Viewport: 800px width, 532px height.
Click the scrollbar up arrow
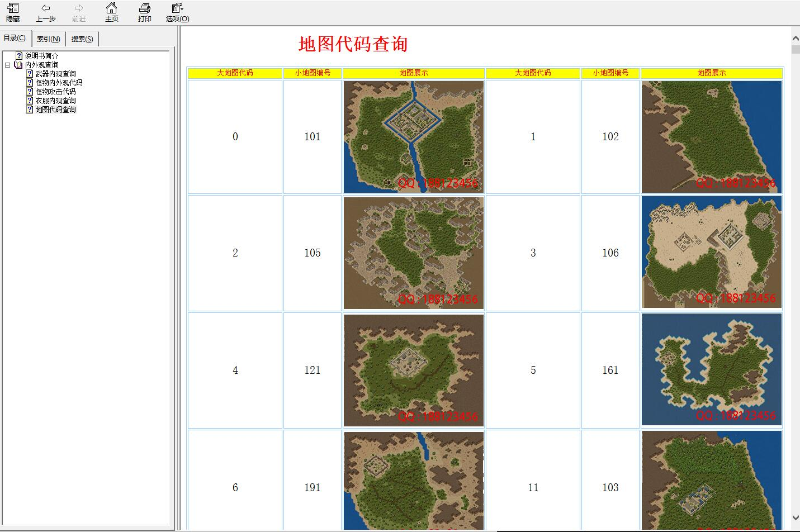coord(796,38)
